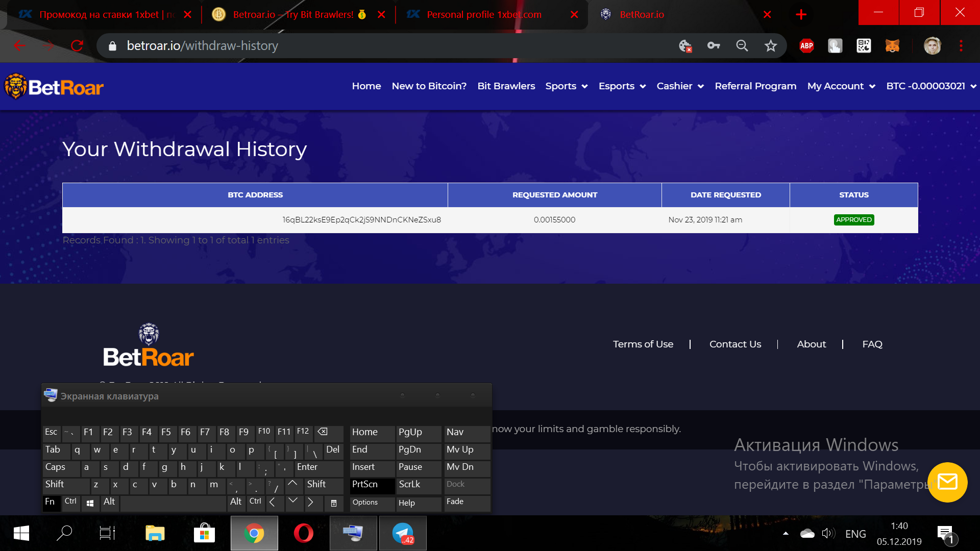Show hidden system tray icons
Screen dimensions: 980x551
(x=786, y=534)
